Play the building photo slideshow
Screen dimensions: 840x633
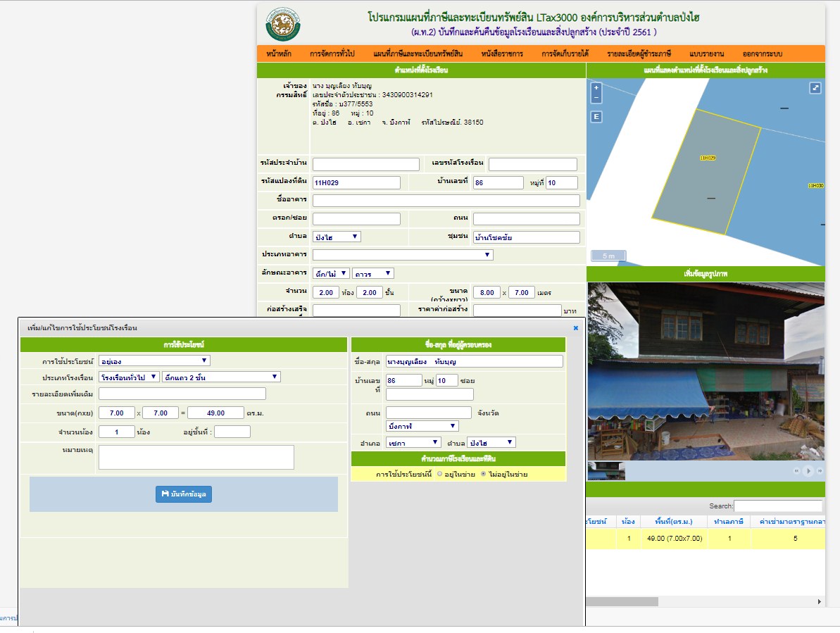(x=808, y=471)
